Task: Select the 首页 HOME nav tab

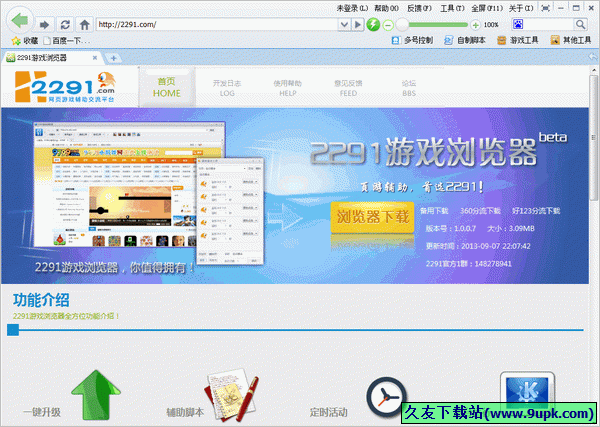Action: (166, 87)
